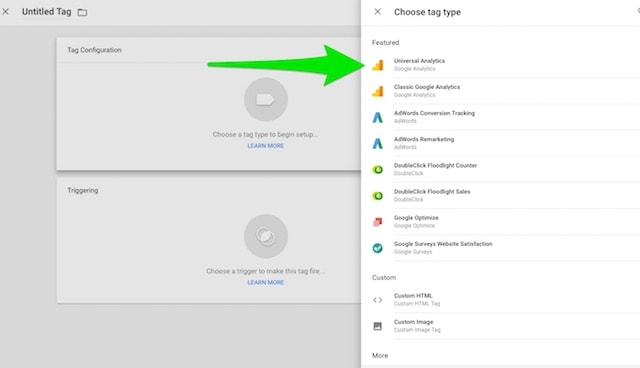The width and height of the screenshot is (640, 368).
Task: Close the Choose tag type panel
Action: pos(378,12)
